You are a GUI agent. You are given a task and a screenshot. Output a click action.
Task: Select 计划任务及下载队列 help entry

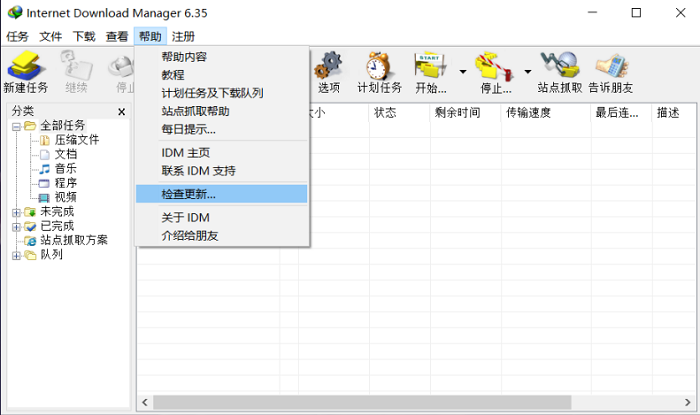tap(222, 93)
